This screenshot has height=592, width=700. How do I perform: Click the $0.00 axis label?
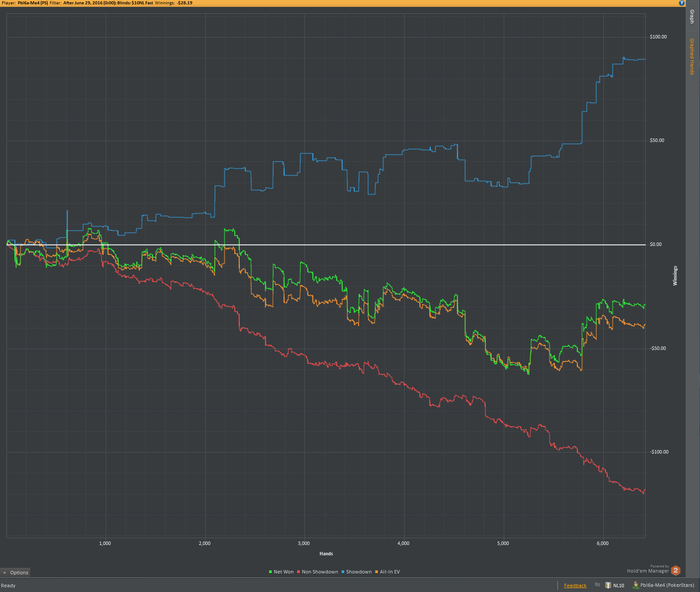tap(655, 244)
